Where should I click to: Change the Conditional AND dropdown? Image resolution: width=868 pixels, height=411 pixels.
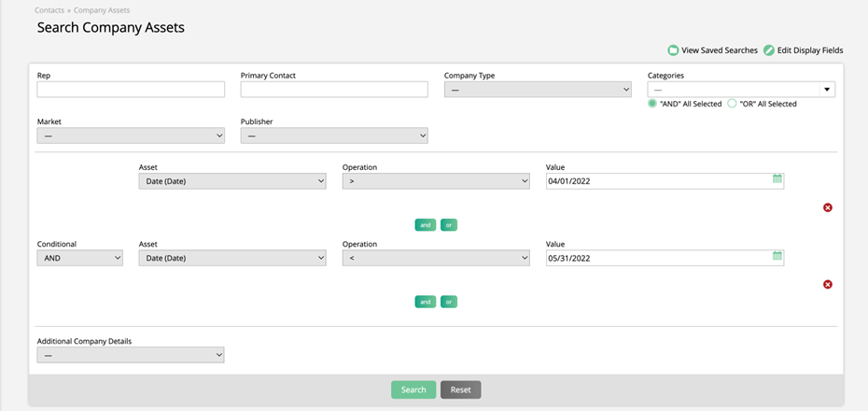[79, 258]
